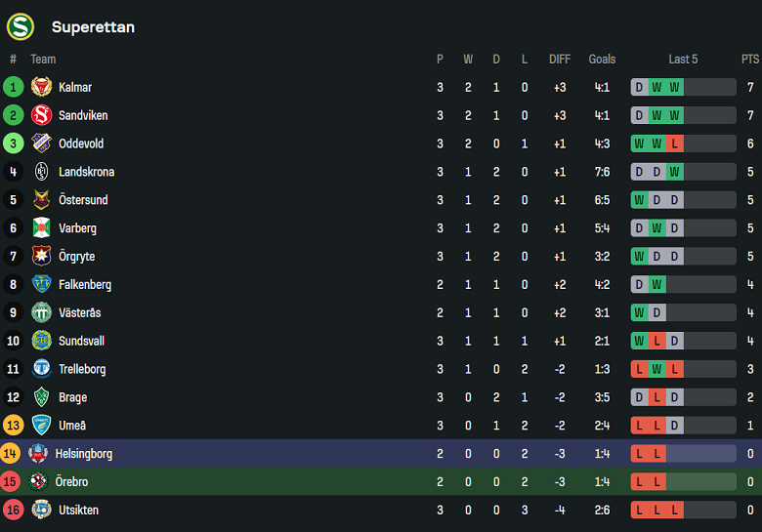
Task: Click the Sandviken team crest
Action: (x=41, y=115)
